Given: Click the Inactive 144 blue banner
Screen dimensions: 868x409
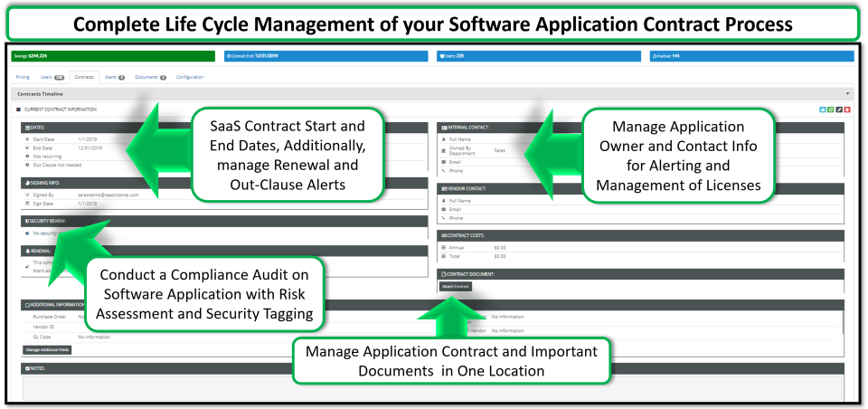Looking at the screenshot, I should point(751,56).
